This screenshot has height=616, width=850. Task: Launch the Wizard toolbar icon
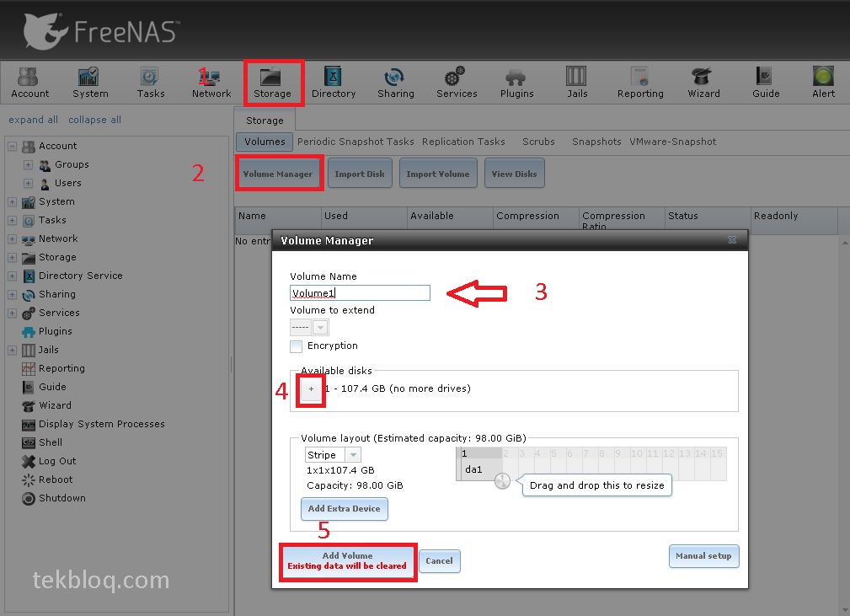[x=703, y=83]
